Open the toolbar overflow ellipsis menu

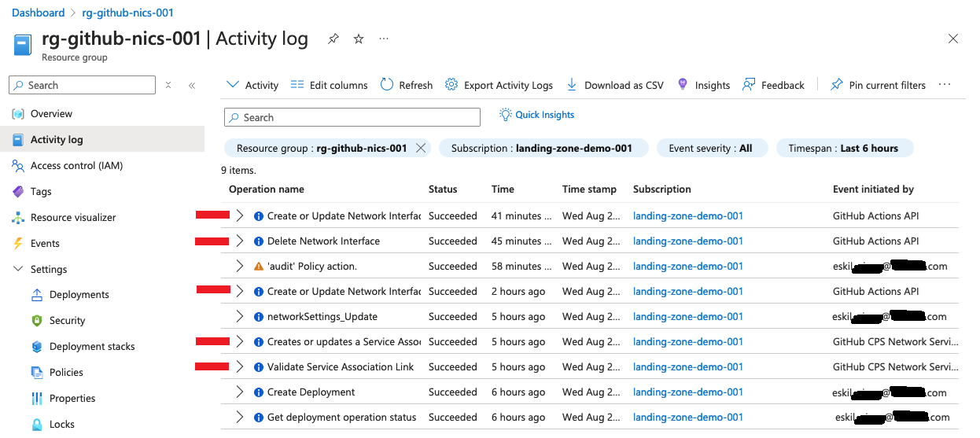945,85
